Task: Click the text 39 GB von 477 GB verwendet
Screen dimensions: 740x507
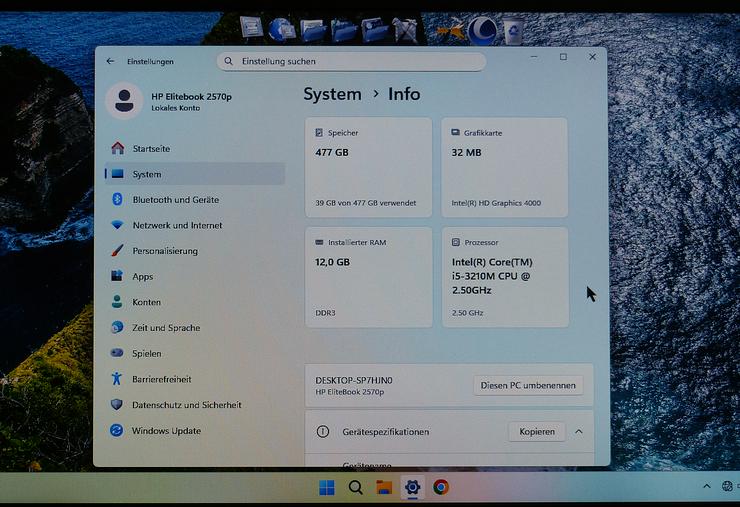Action: pos(366,203)
